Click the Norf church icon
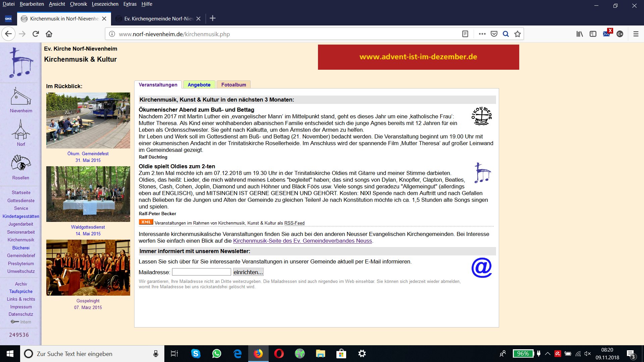Viewport: 644px width, 362px height. pyautogui.click(x=21, y=129)
